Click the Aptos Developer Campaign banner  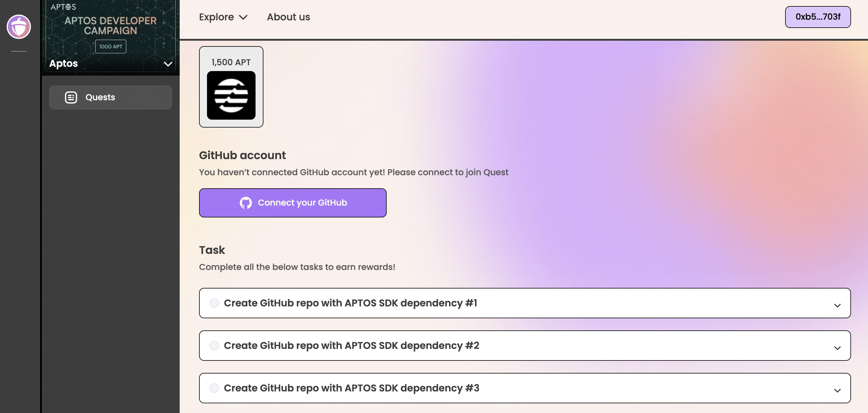pos(110,26)
